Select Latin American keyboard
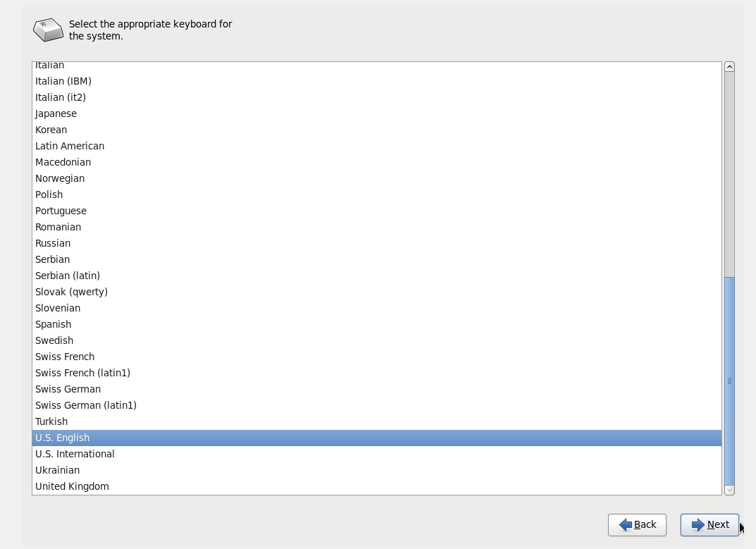The width and height of the screenshot is (756, 549). [x=376, y=146]
